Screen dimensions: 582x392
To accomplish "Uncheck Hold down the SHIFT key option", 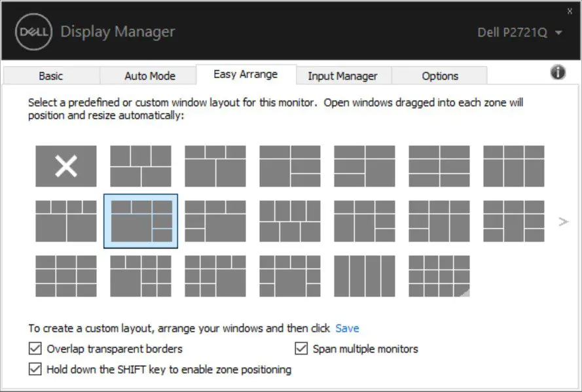I will click(35, 370).
